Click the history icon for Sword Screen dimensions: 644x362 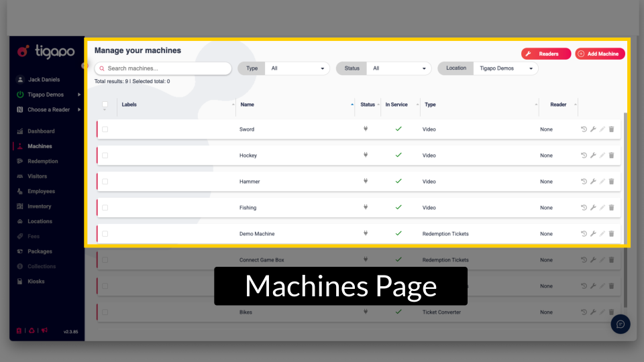(584, 129)
